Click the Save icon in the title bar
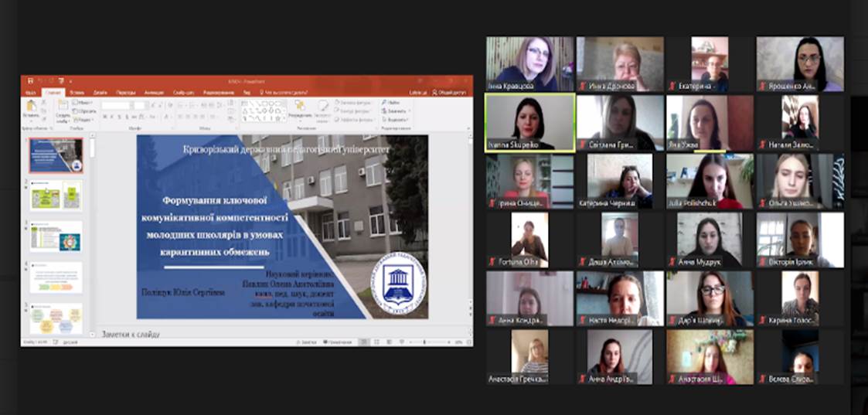This screenshot has height=415, width=868. (x=30, y=80)
